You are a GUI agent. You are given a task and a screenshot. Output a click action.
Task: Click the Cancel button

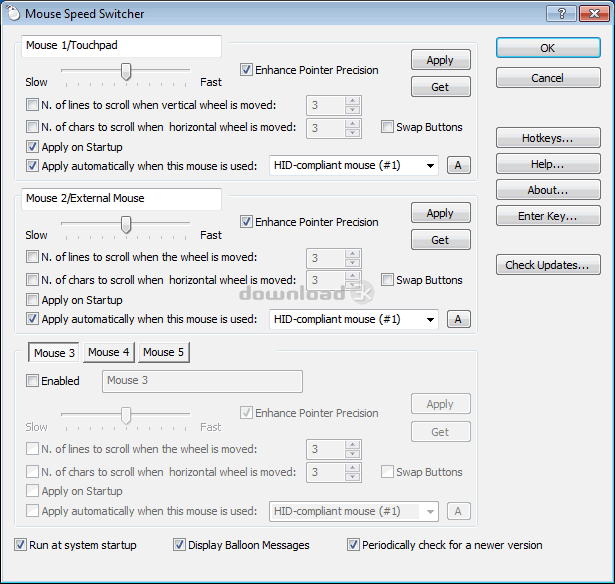(548, 78)
